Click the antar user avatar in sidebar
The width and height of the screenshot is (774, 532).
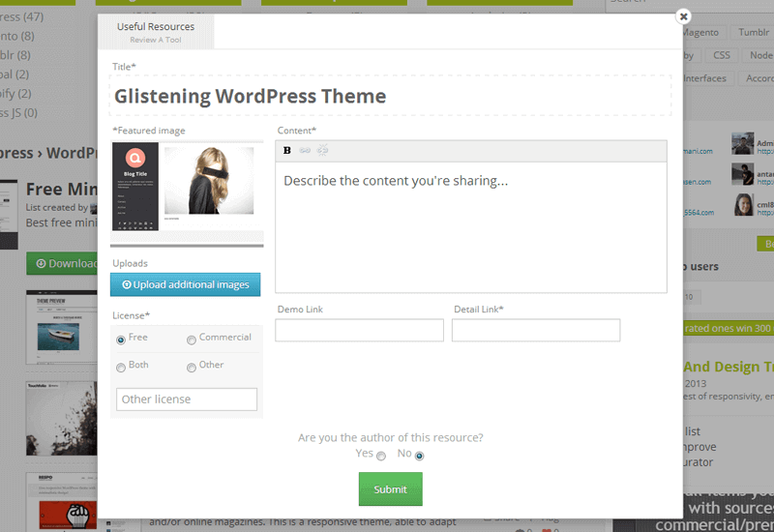coord(742,174)
